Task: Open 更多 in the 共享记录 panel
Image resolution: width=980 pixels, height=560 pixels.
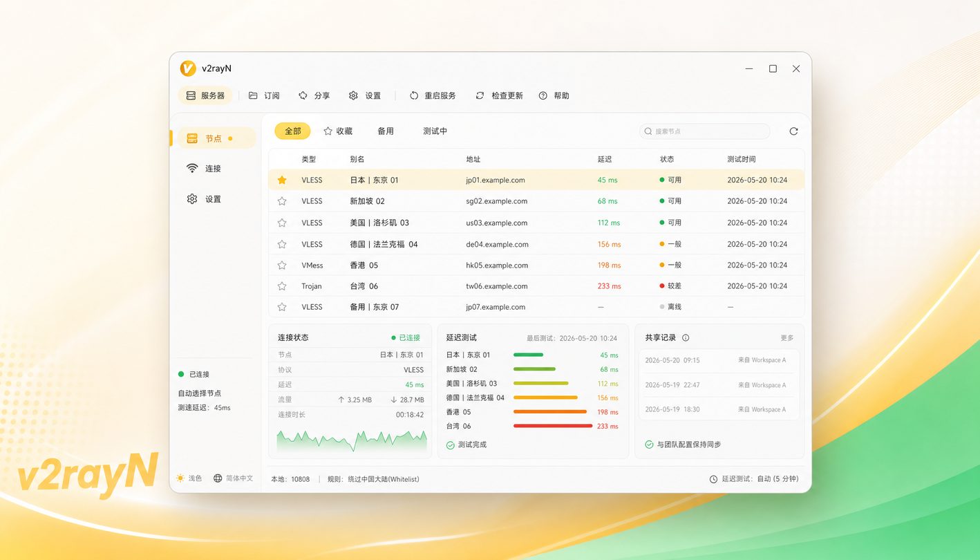Action: pos(787,338)
